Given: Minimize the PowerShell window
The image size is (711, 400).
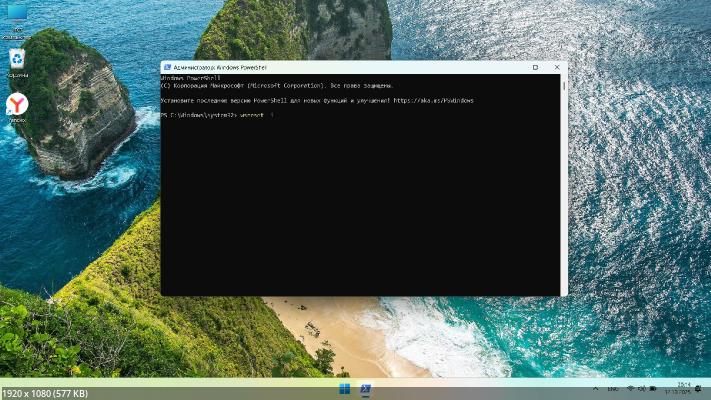Looking at the screenshot, I should click(x=513, y=67).
